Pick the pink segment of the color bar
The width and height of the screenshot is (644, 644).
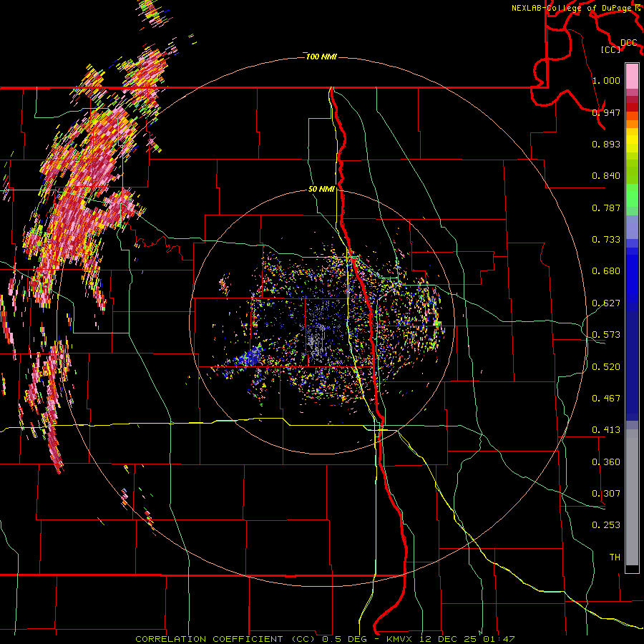click(x=632, y=76)
